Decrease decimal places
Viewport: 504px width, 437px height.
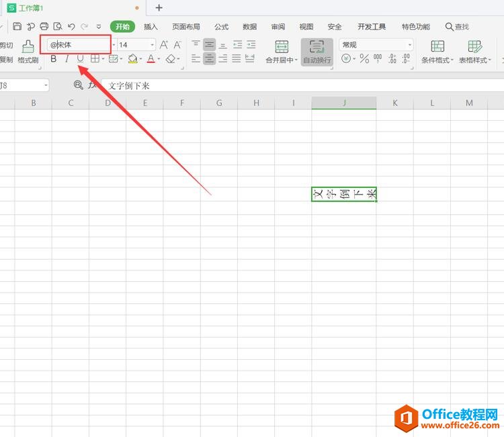(406, 58)
